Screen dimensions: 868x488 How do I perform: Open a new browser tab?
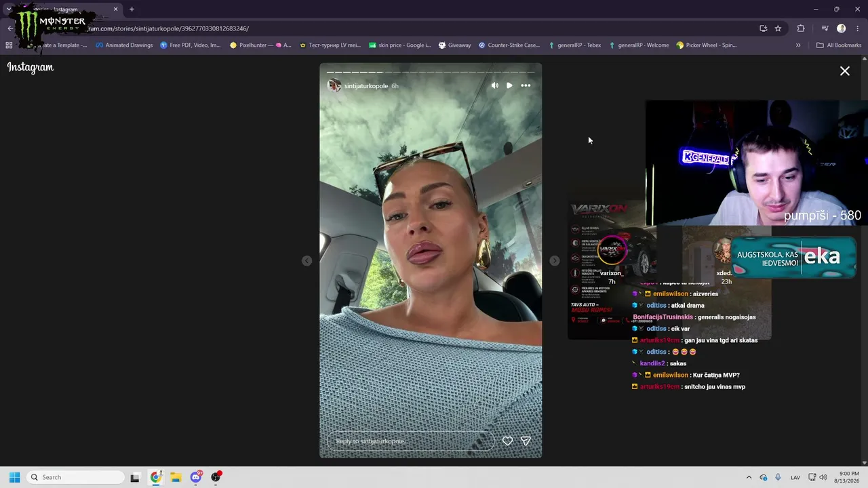tap(132, 9)
